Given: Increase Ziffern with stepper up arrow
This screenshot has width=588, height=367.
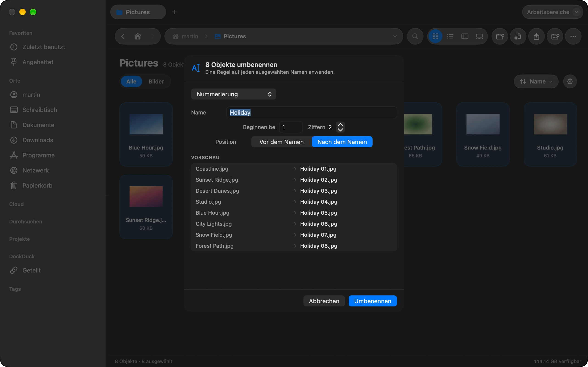Looking at the screenshot, I should click(x=340, y=124).
